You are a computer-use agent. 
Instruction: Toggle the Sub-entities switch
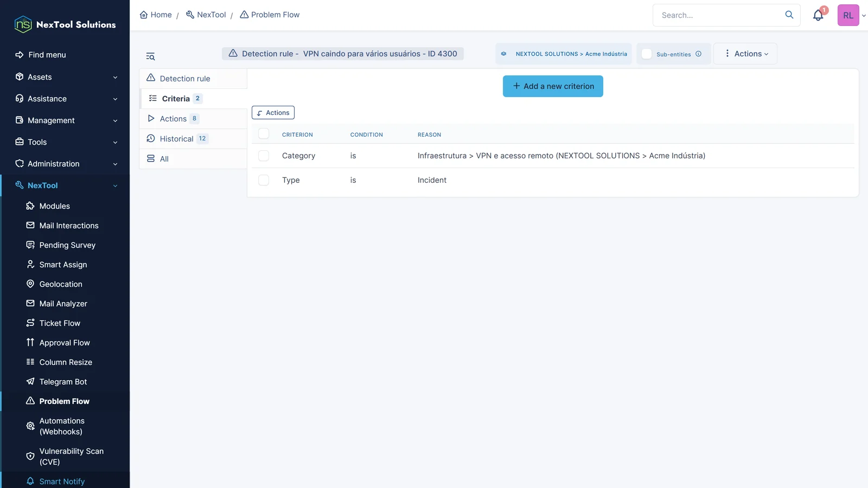coord(647,54)
